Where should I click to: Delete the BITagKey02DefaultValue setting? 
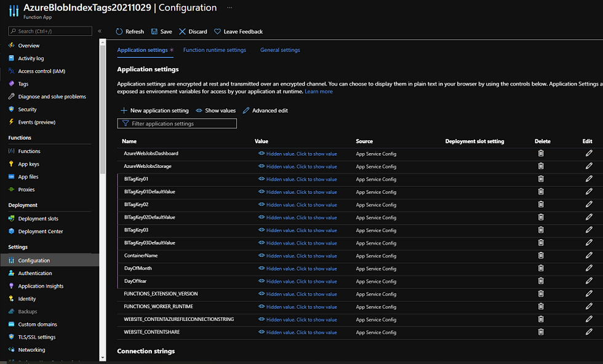(541, 217)
